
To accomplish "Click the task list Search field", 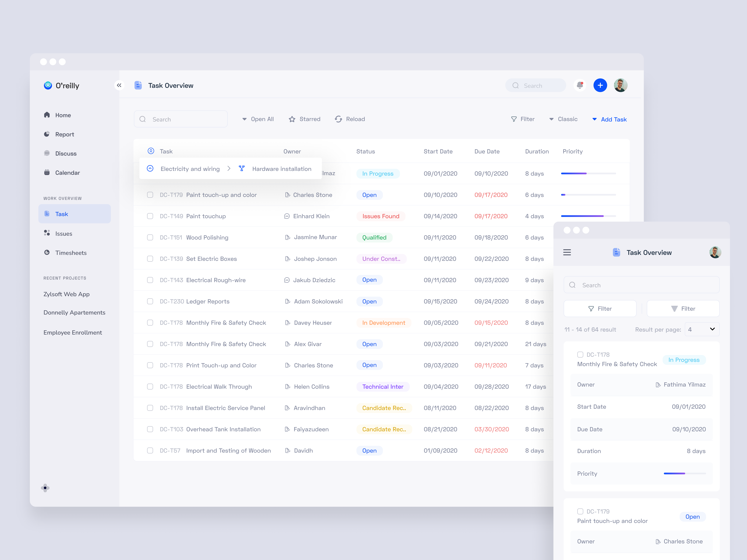I will tap(181, 119).
